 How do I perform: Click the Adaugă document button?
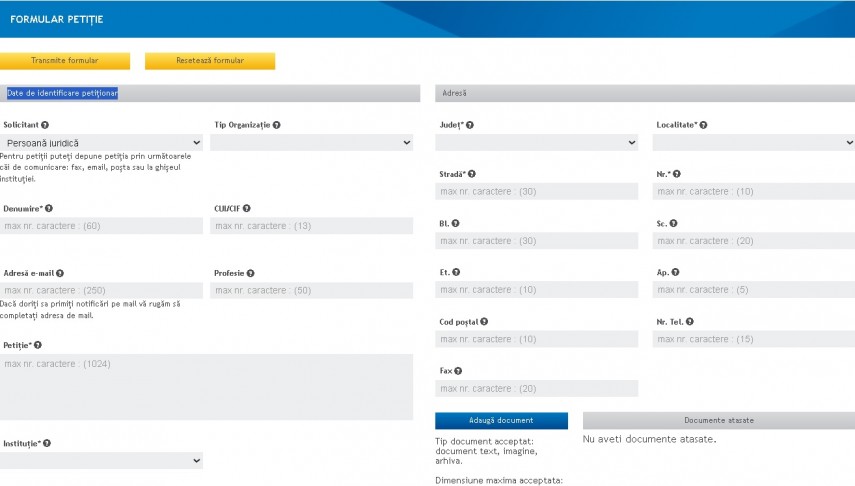pyautogui.click(x=501, y=421)
